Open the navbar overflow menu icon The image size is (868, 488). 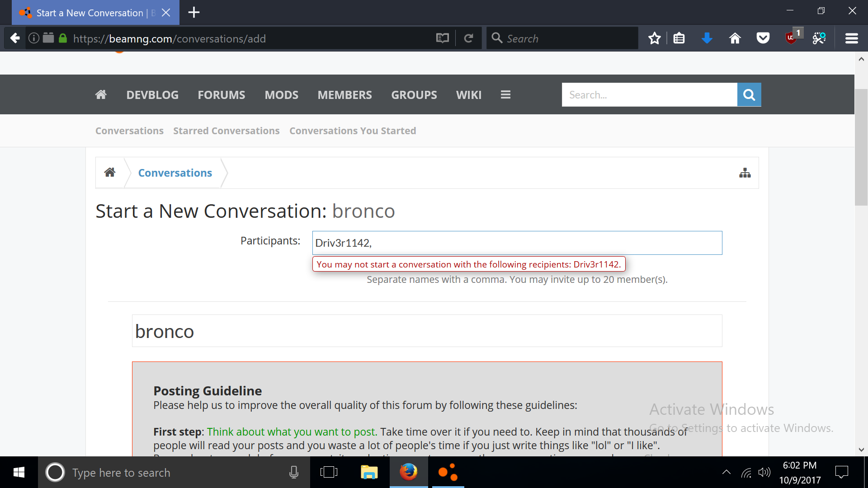pyautogui.click(x=505, y=94)
